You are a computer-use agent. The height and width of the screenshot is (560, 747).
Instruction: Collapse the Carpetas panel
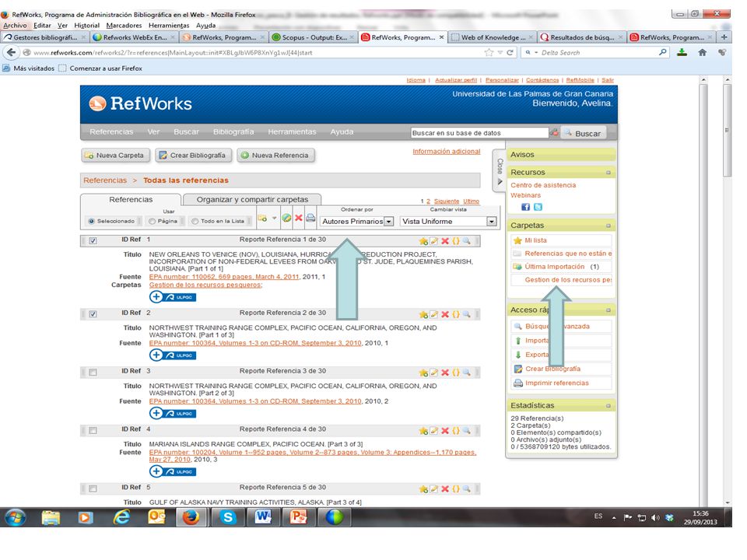pyautogui.click(x=608, y=226)
